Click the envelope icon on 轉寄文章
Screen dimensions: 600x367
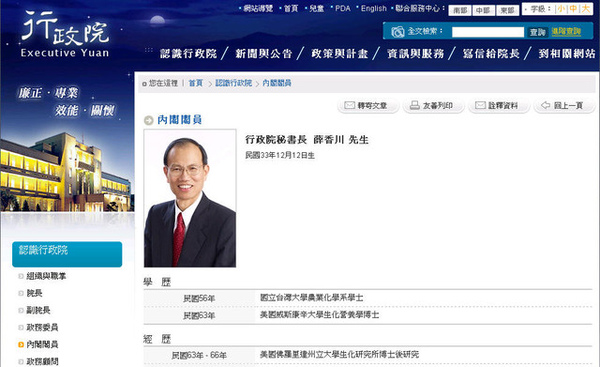[x=349, y=105]
